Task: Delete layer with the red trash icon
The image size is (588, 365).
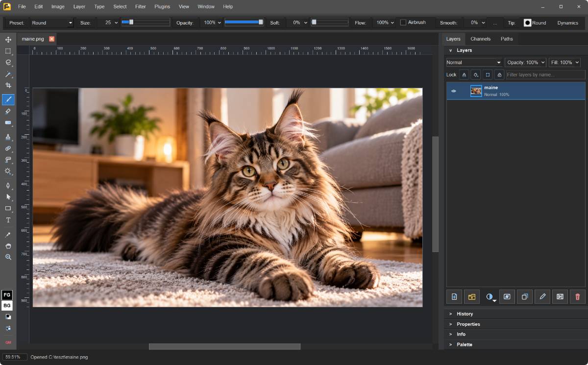Action: pyautogui.click(x=578, y=296)
